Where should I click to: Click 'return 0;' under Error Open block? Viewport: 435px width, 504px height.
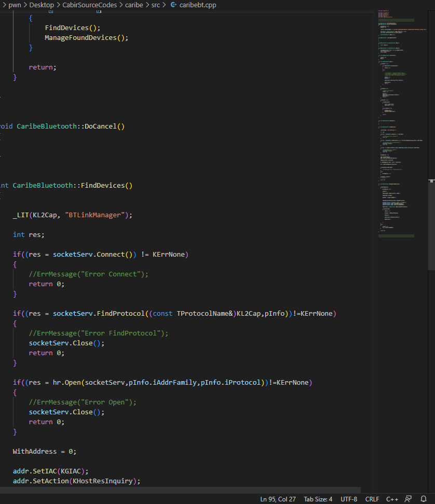pyautogui.click(x=46, y=422)
